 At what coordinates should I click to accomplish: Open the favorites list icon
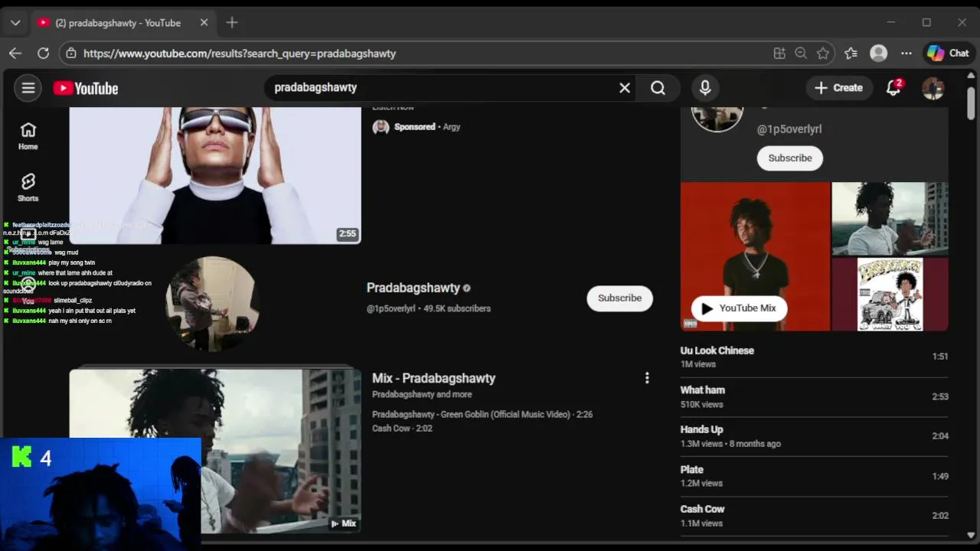pos(851,54)
